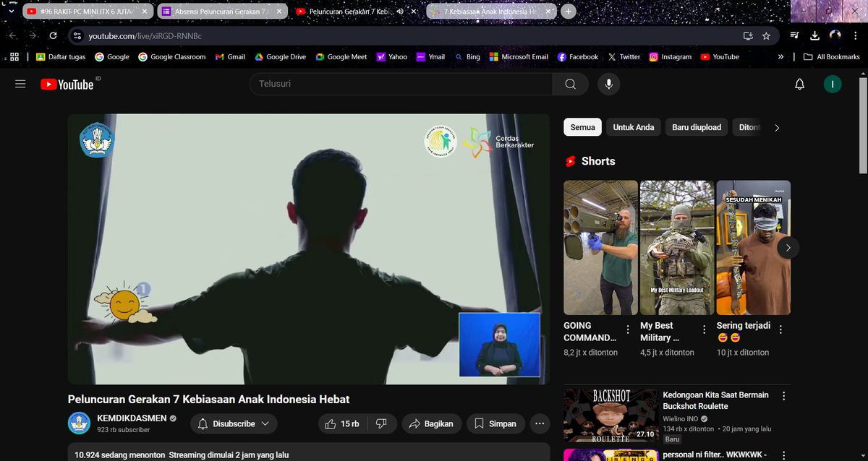868x461 pixels.
Task: Open the Daftar tugas bookmark
Action: [61, 56]
